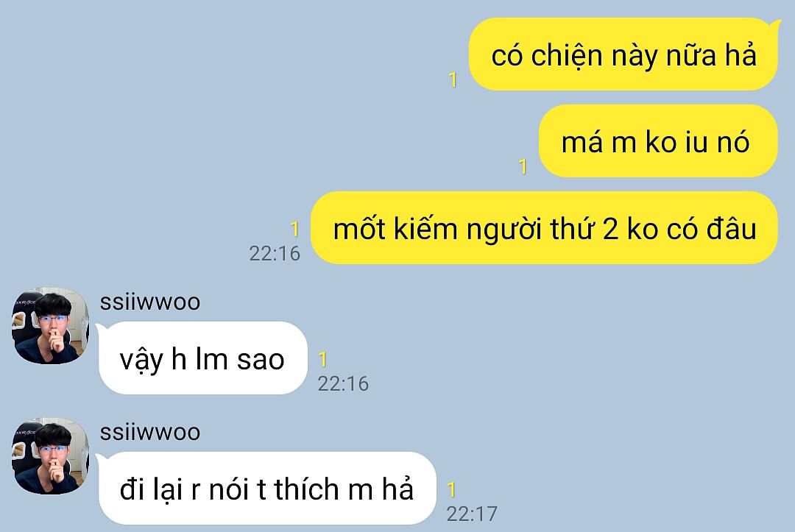
Task: Tap the pointed tail of "vậy h lm sao" bubble
Action: click(101, 328)
